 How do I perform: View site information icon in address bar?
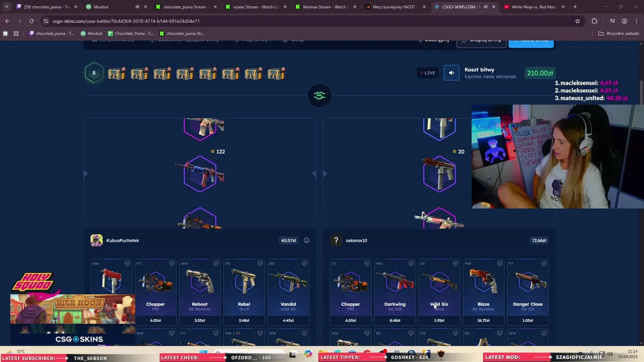point(46,21)
